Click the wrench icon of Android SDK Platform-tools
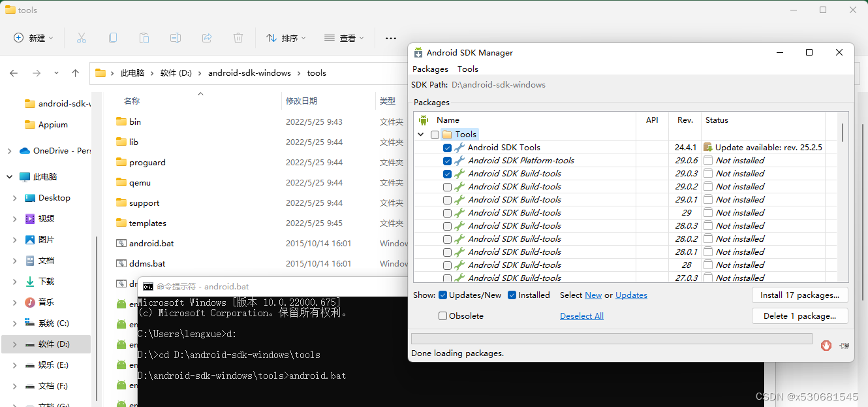 coord(459,161)
